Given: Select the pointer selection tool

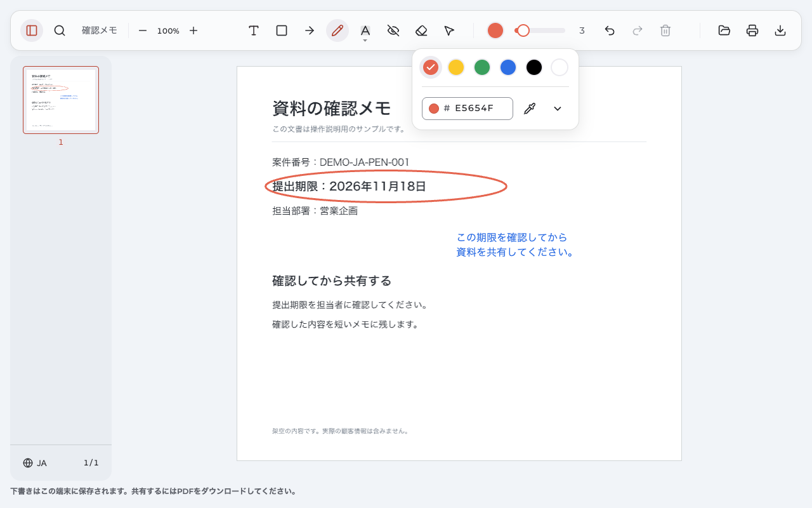Looking at the screenshot, I should 449,30.
